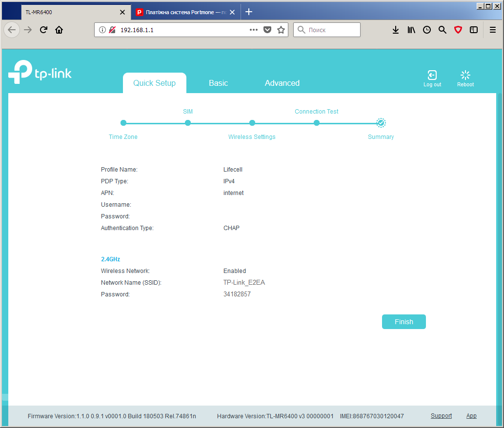Bookmark this page with star icon
Viewport: 504px width, 428px height.
point(281,30)
